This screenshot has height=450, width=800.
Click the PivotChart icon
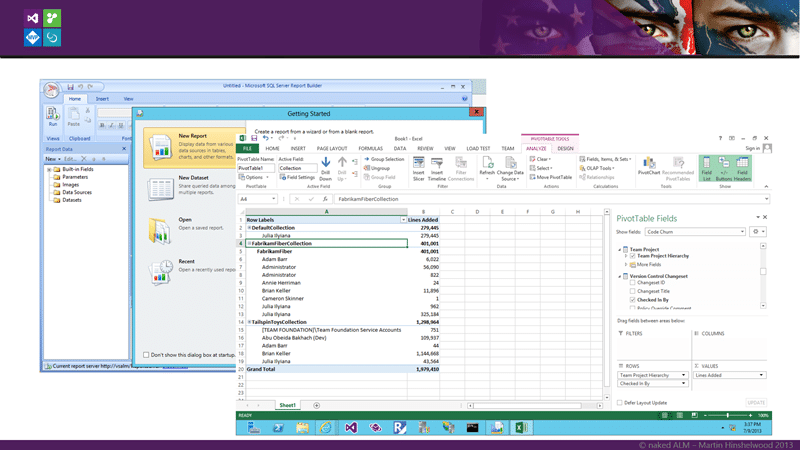649,163
